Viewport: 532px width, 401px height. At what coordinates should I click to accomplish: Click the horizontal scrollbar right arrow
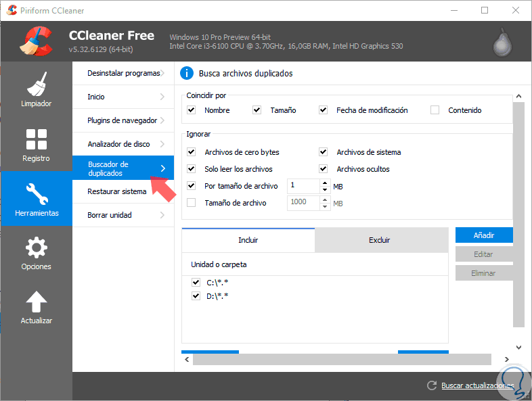tap(506, 359)
